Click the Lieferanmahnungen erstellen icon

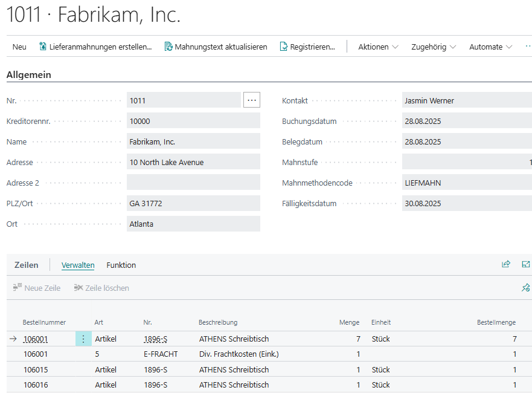pyautogui.click(x=43, y=47)
